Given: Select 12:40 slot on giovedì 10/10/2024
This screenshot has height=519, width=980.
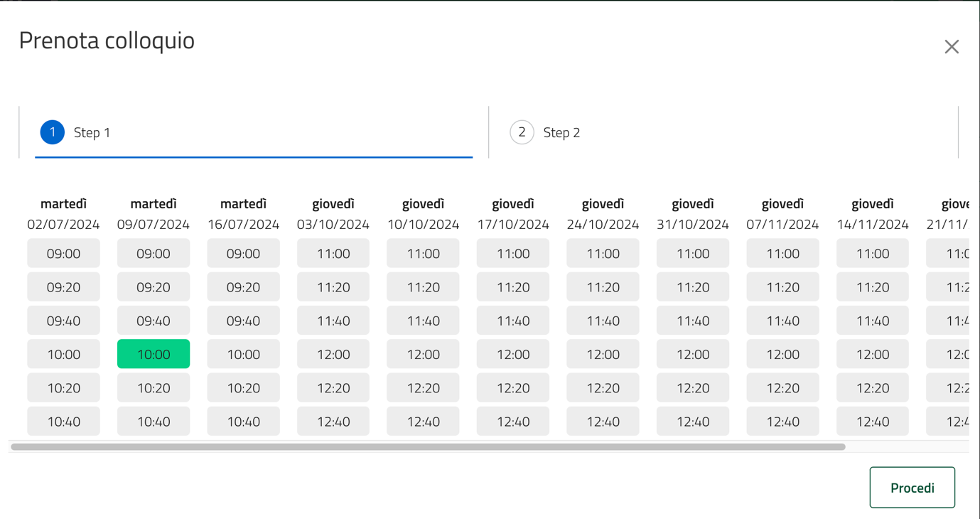Looking at the screenshot, I should point(423,422).
